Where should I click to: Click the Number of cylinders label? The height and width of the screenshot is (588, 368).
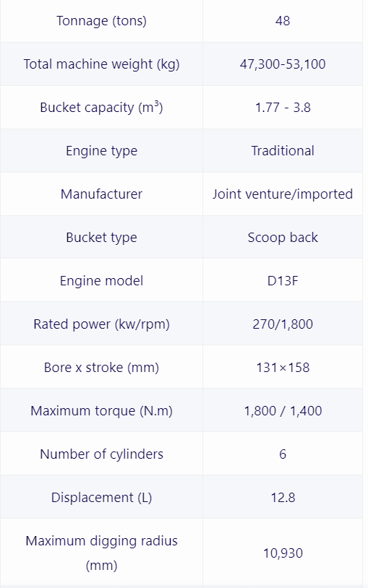click(101, 454)
